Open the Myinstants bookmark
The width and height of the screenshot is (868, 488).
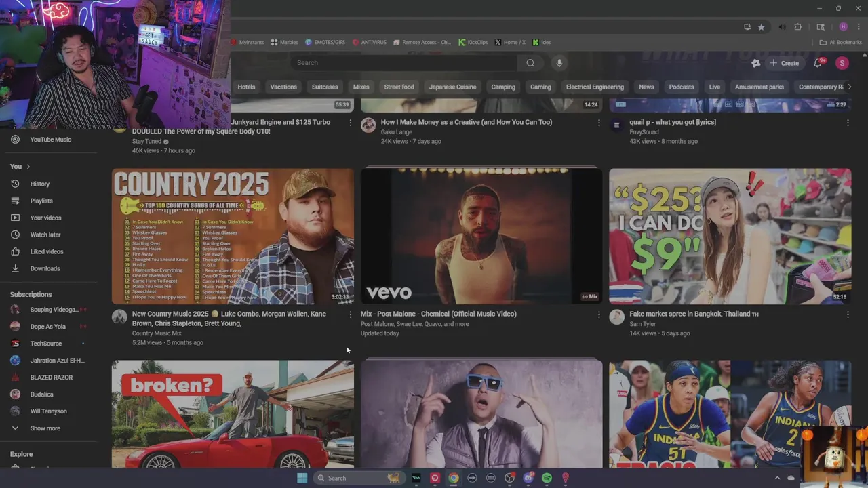click(x=248, y=42)
